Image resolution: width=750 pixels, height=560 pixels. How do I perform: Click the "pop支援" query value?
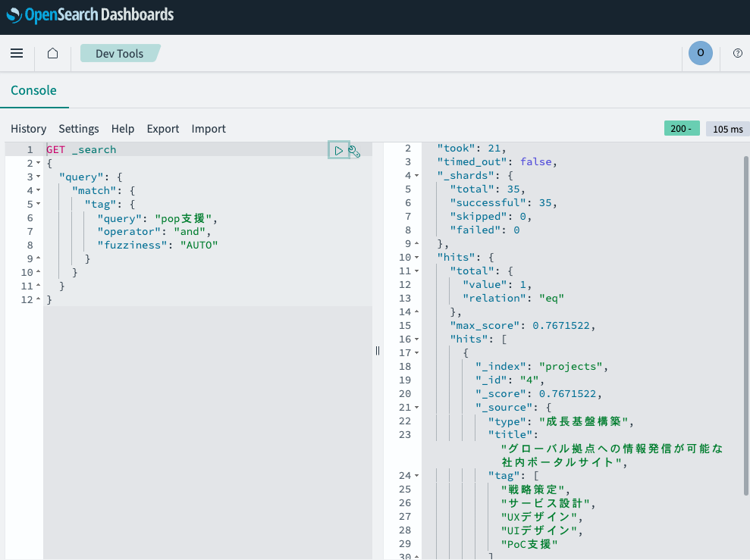pyautogui.click(x=184, y=218)
